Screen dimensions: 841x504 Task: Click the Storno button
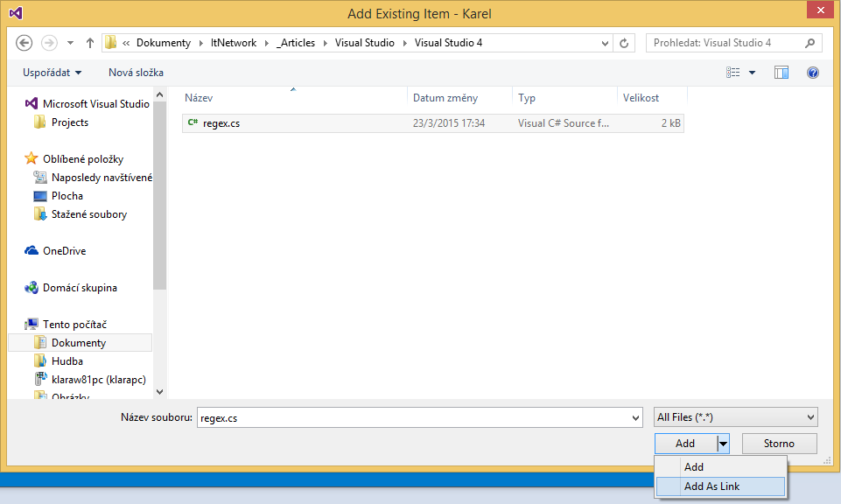click(779, 444)
